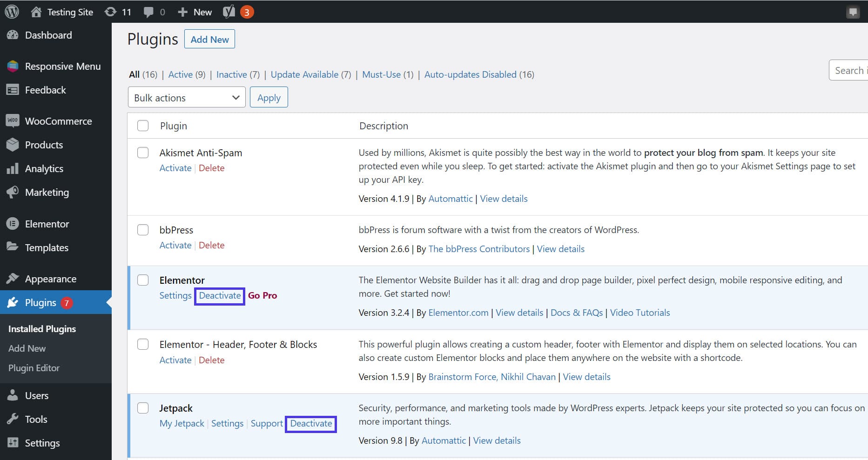Open the Bulk actions dropdown

tap(186, 97)
